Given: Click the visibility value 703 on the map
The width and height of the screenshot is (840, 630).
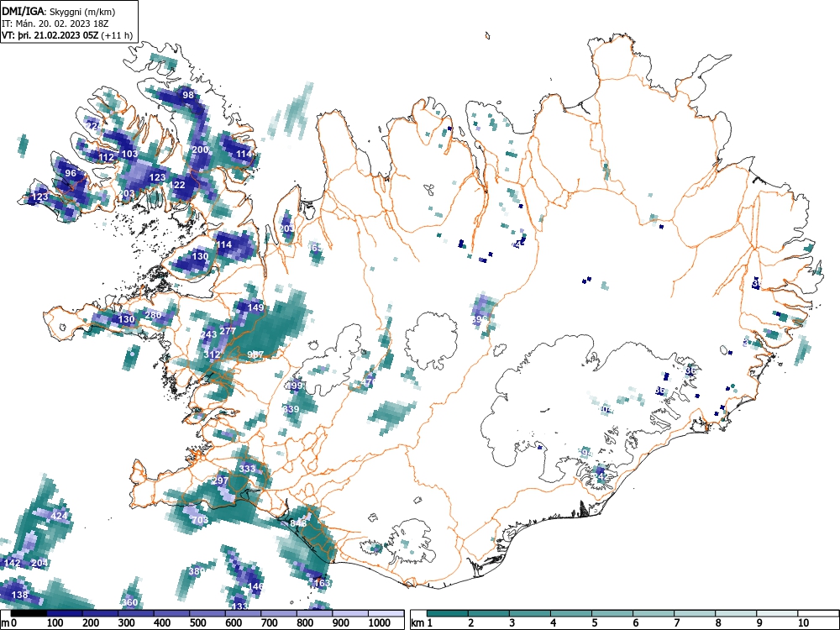Looking at the screenshot, I should pos(200,520).
